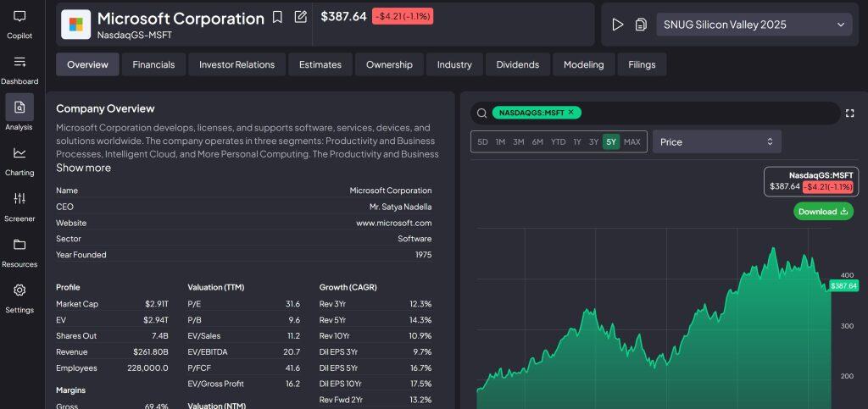Image resolution: width=868 pixels, height=409 pixels.
Task: Open the Investor Relations tab
Action: [x=237, y=64]
